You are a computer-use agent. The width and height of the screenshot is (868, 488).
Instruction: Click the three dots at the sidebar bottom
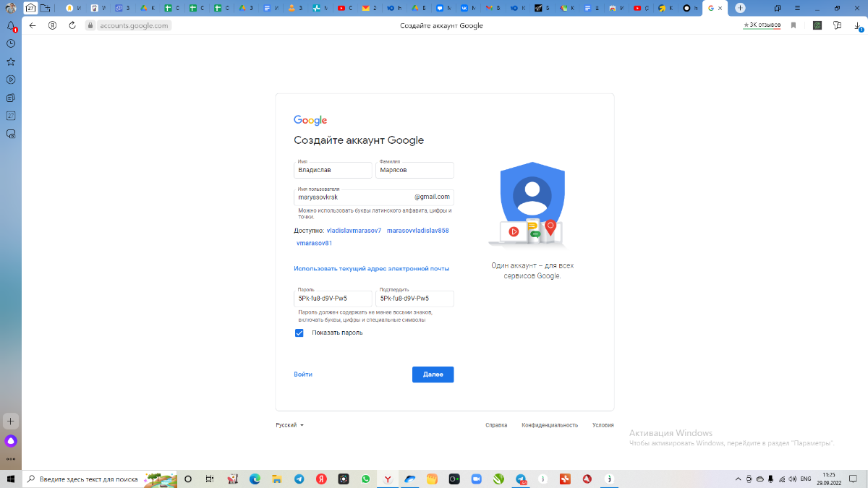point(11,458)
